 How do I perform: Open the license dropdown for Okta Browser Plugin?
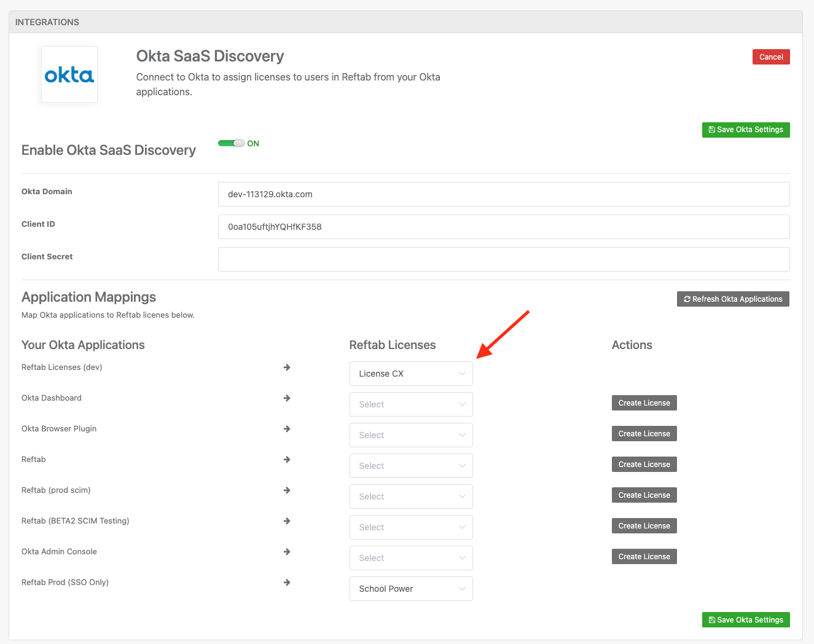[411, 435]
